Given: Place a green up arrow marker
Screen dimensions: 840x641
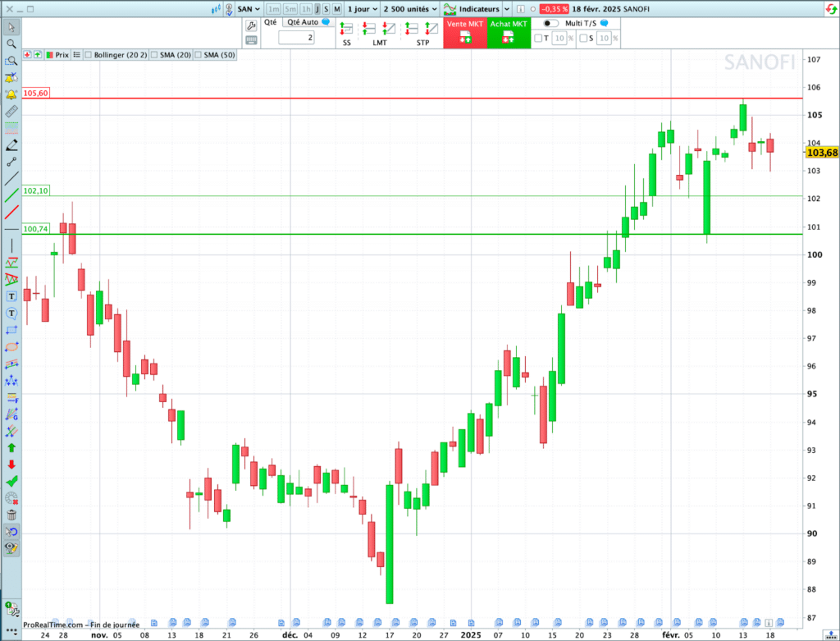Looking at the screenshot, I should click(11, 448).
